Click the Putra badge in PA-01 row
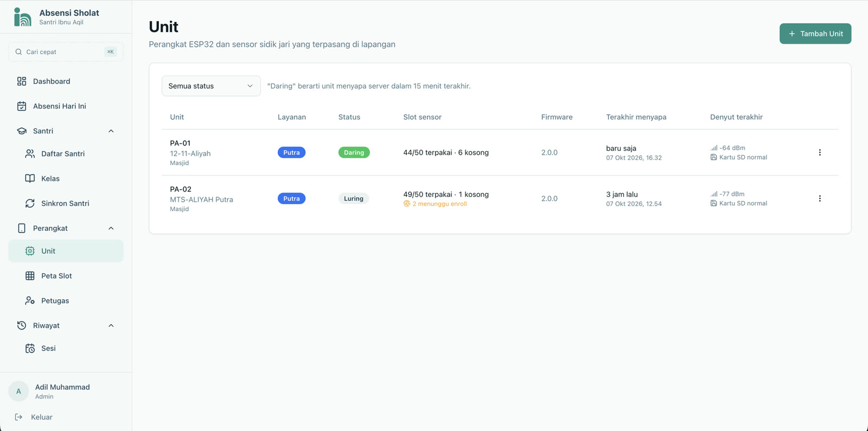This screenshot has width=868, height=431. (292, 153)
